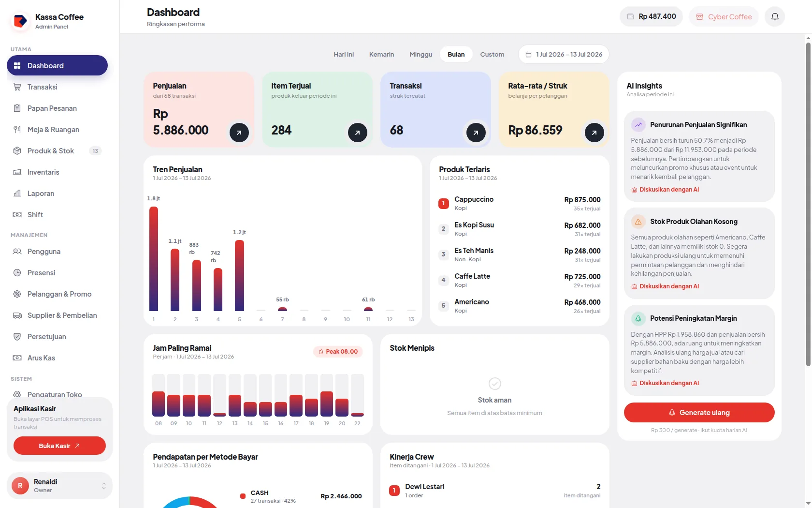Click Dewi Lestari in Kinerja Crew

(x=495, y=491)
